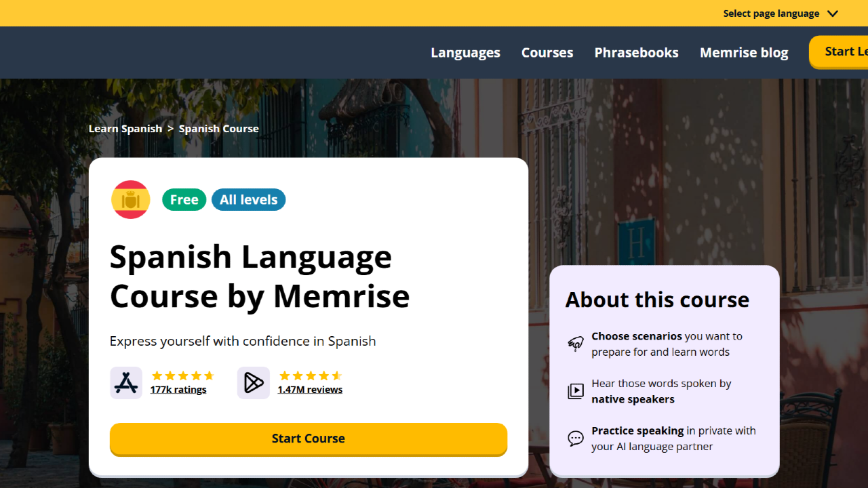Open the Courses menu item
The image size is (868, 488).
(x=547, y=52)
